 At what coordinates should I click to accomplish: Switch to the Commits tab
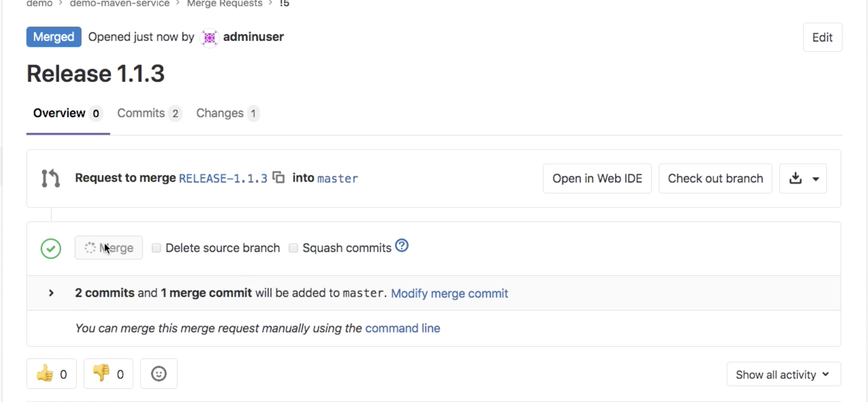pos(149,113)
